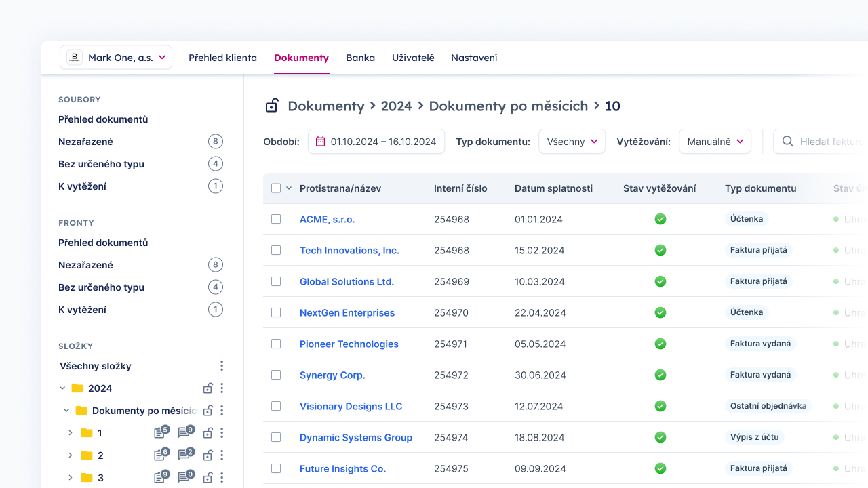Viewport: 868px width, 488px height.
Task: Open the Typ dokumentu dropdown showing Všechny
Action: pos(572,142)
